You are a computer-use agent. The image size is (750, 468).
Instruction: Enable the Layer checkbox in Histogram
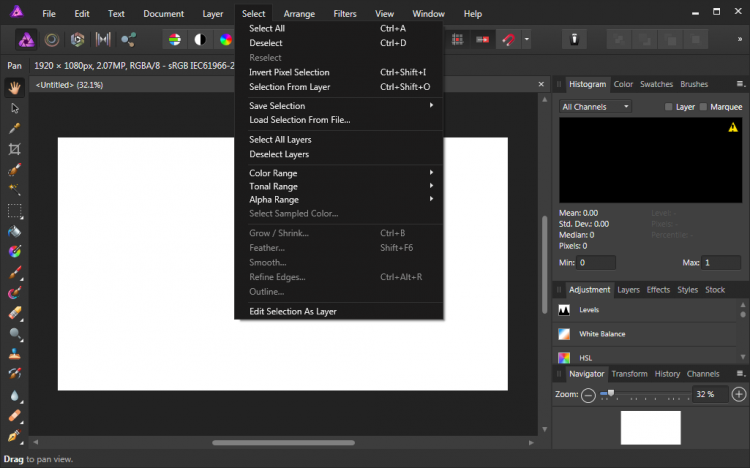670,107
